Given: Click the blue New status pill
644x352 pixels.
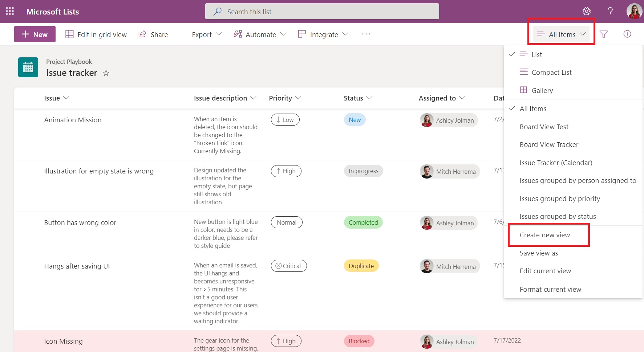Looking at the screenshot, I should coord(355,120).
